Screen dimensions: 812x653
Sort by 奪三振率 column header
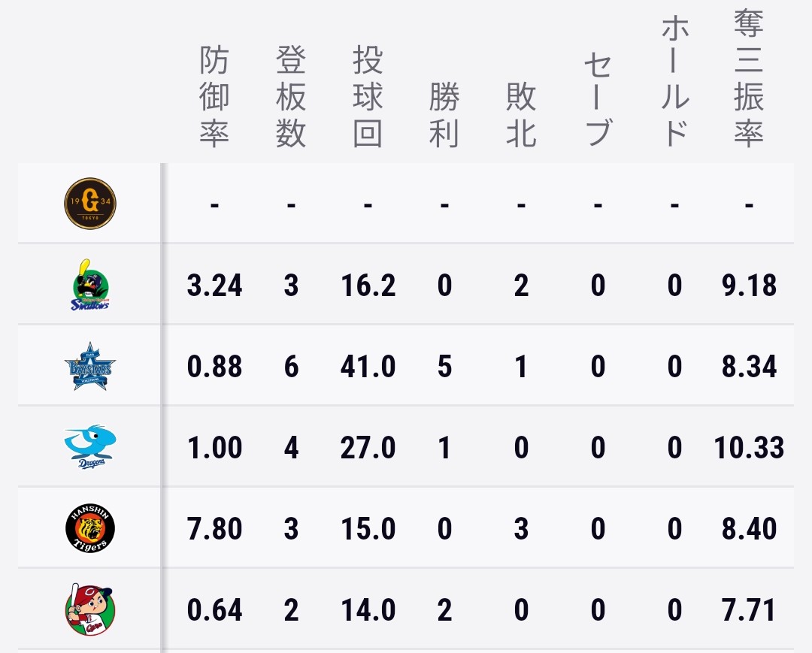(749, 79)
